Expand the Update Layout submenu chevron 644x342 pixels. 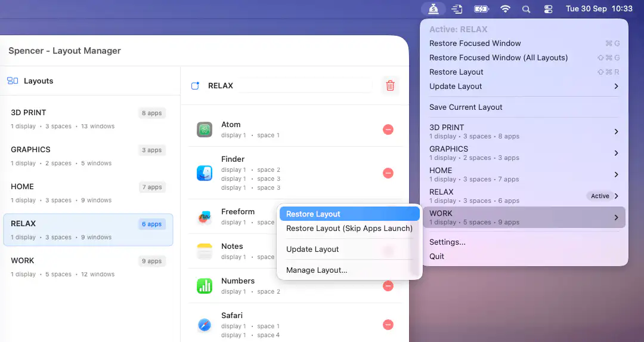(616, 87)
